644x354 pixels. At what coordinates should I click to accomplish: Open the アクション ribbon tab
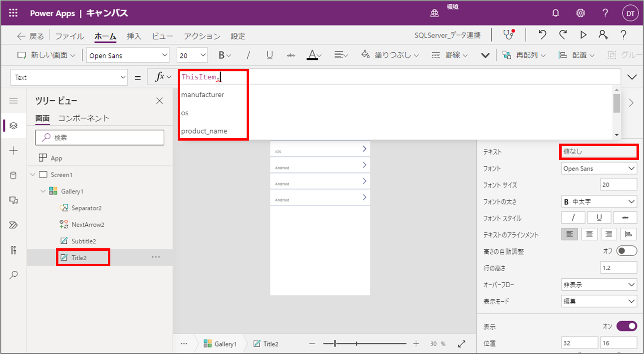[x=202, y=36]
